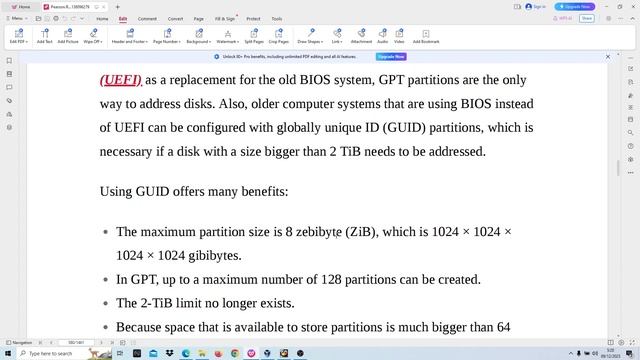Open the Watermark dropdown
640x360 pixels.
click(x=228, y=36)
